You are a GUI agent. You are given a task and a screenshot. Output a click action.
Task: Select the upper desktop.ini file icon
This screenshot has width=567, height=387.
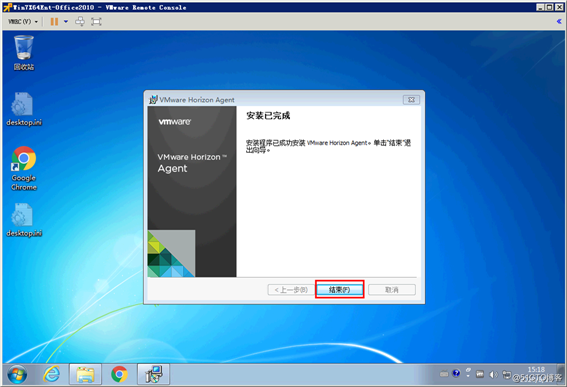tap(24, 109)
